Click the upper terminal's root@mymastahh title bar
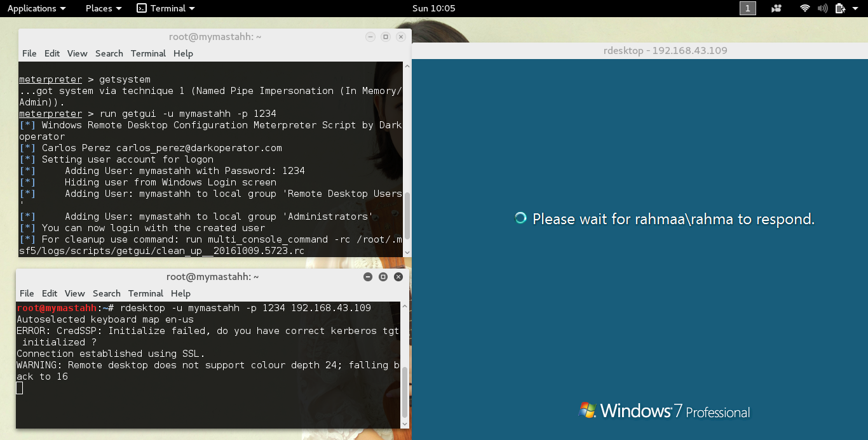The height and width of the screenshot is (440, 868). point(215,37)
